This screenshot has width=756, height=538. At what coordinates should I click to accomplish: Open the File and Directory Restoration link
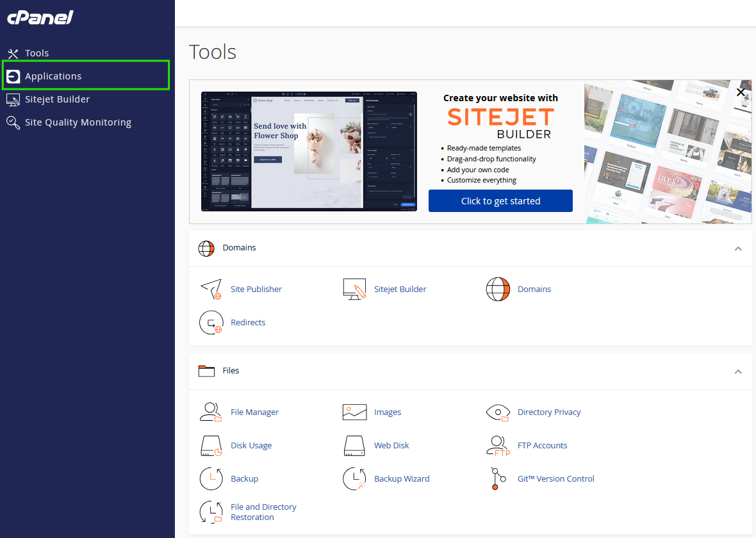[263, 512]
